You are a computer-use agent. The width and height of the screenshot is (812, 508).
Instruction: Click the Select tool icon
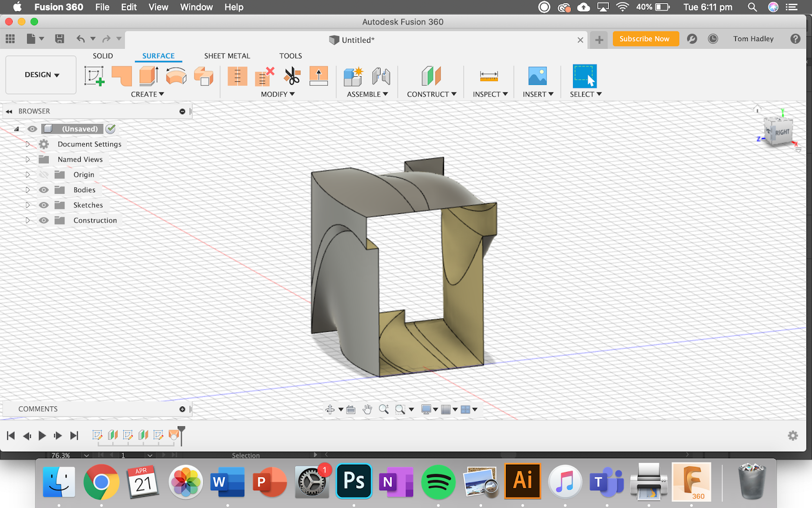tap(585, 76)
